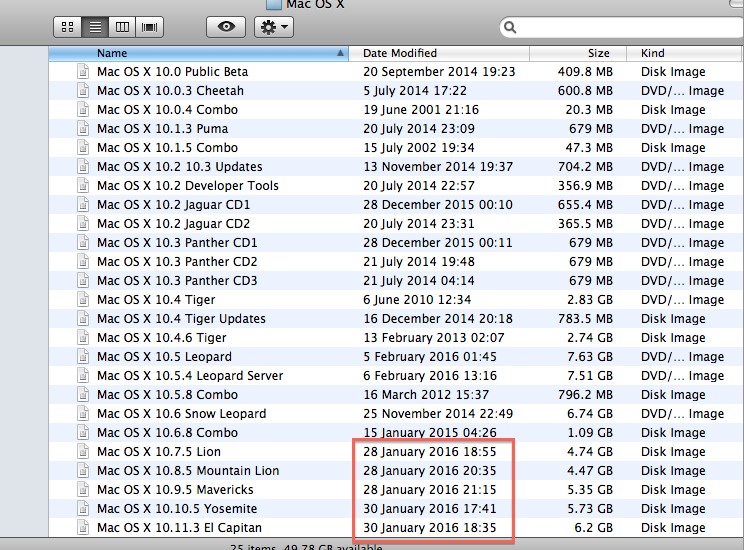Click date 13 November 2014 19:37

click(438, 167)
